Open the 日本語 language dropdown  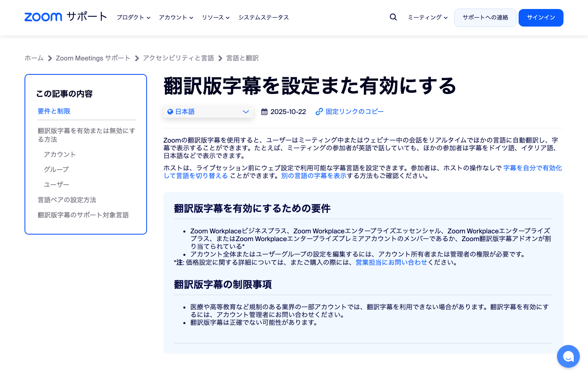tap(208, 112)
